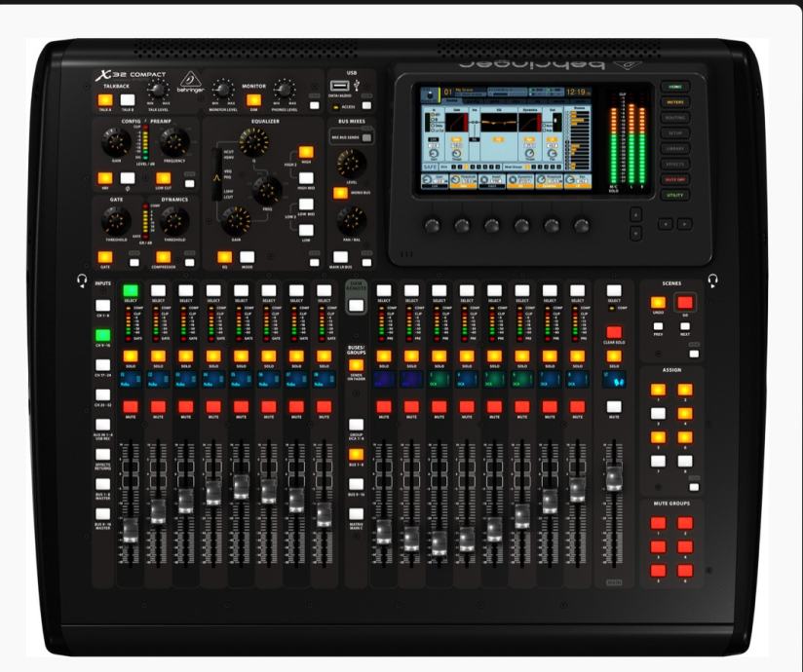Click the PHONES LEVEL knob
This screenshot has width=803, height=672.
coord(285,90)
